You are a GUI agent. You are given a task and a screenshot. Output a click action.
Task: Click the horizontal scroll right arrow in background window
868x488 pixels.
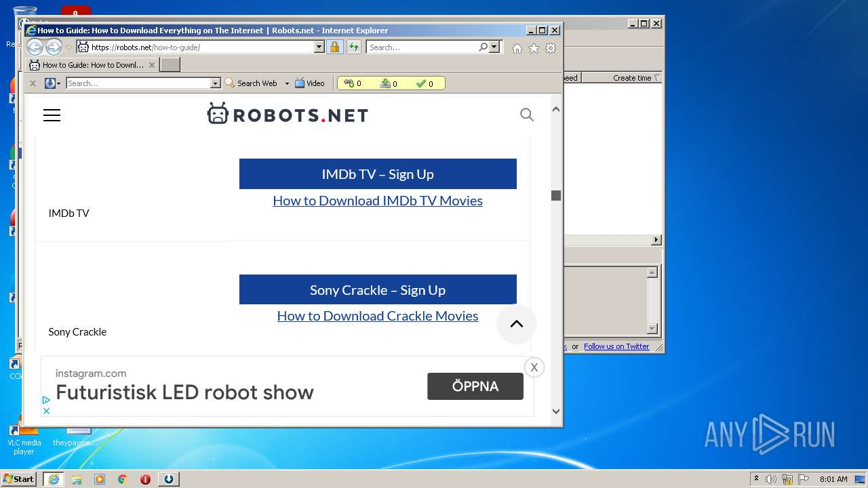656,240
